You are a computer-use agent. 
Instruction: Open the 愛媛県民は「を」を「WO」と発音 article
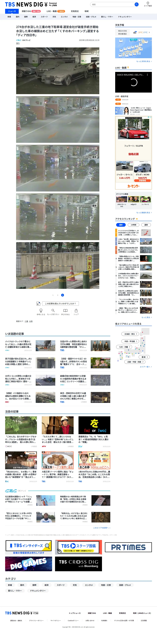pos(94,432)
